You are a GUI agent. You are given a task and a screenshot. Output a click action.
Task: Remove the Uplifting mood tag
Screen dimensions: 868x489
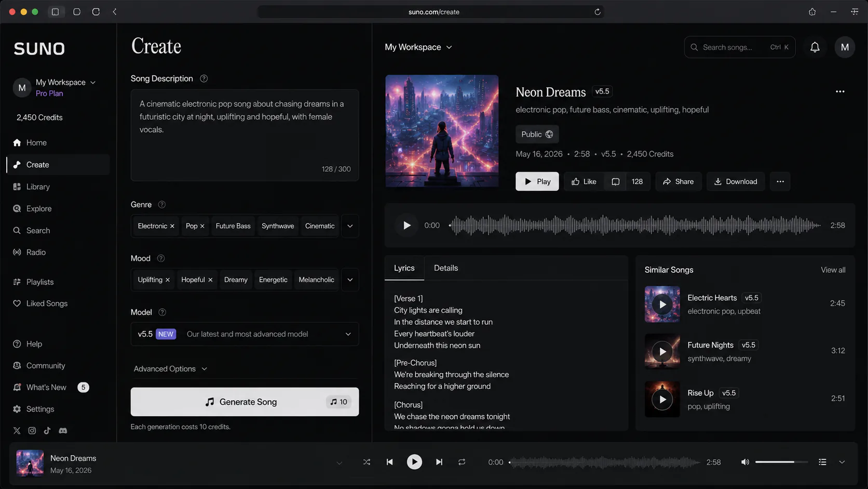click(168, 280)
